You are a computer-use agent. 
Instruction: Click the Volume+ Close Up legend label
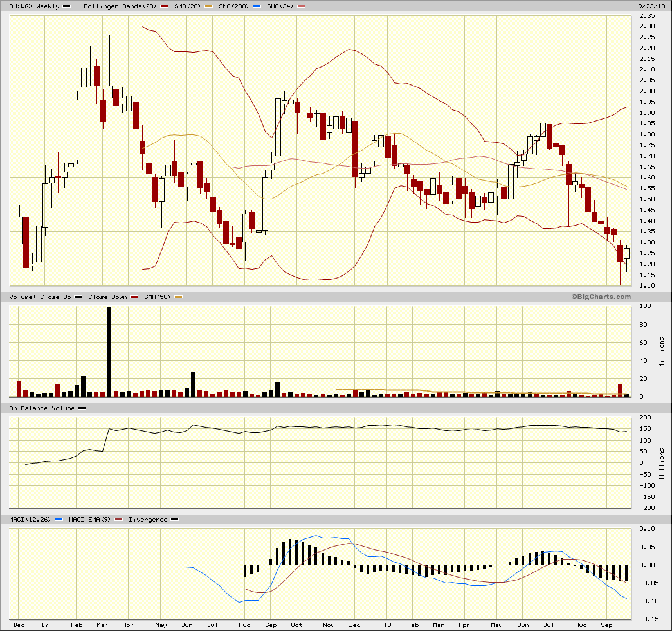(x=40, y=297)
